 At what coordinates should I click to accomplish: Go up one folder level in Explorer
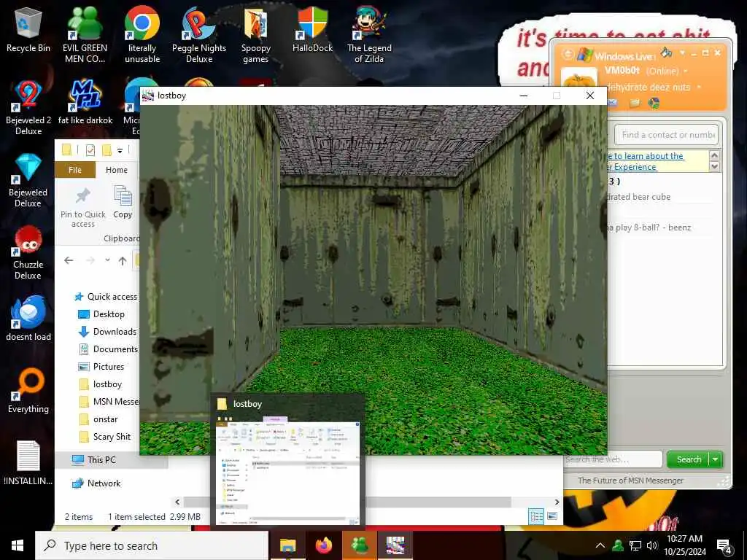[x=123, y=260]
